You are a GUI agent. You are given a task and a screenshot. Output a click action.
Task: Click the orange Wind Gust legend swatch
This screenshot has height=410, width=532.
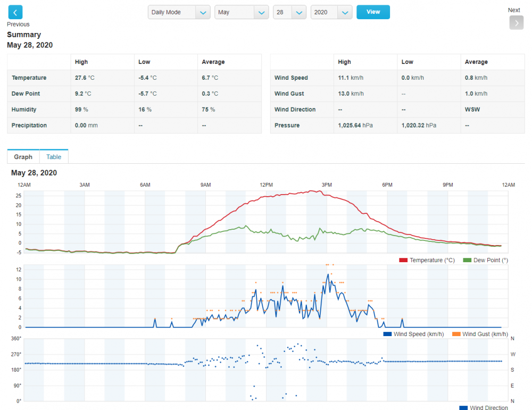(x=456, y=334)
